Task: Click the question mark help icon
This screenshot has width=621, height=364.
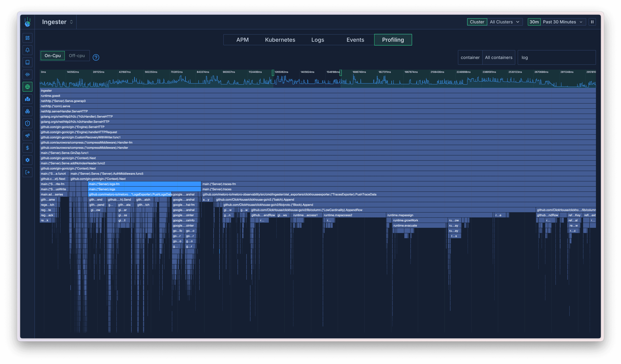Action: [96, 57]
